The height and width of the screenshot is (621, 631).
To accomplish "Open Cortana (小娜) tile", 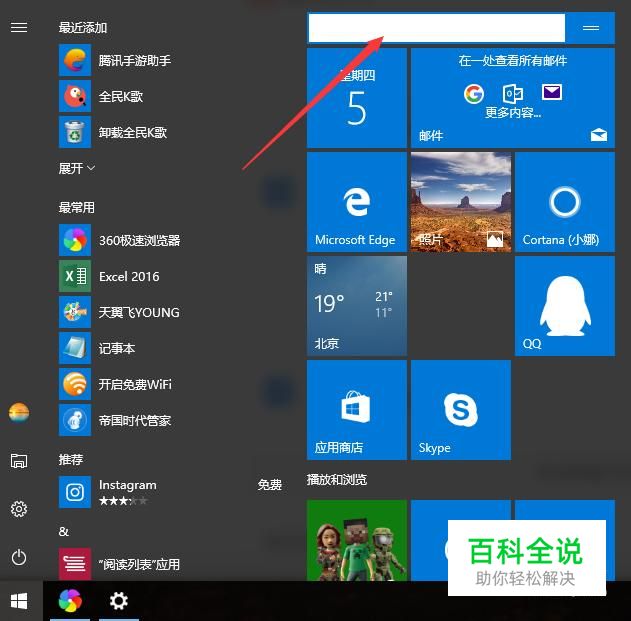I will tap(565, 202).
